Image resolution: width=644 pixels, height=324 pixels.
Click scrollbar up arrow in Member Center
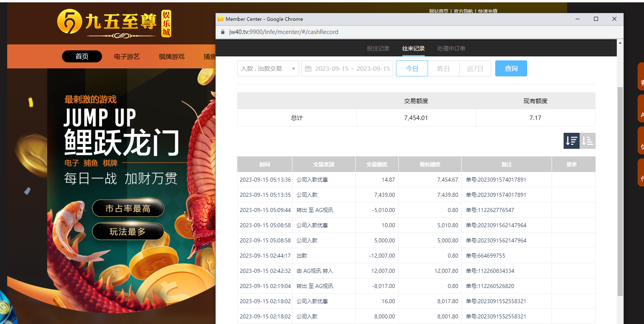point(620,43)
